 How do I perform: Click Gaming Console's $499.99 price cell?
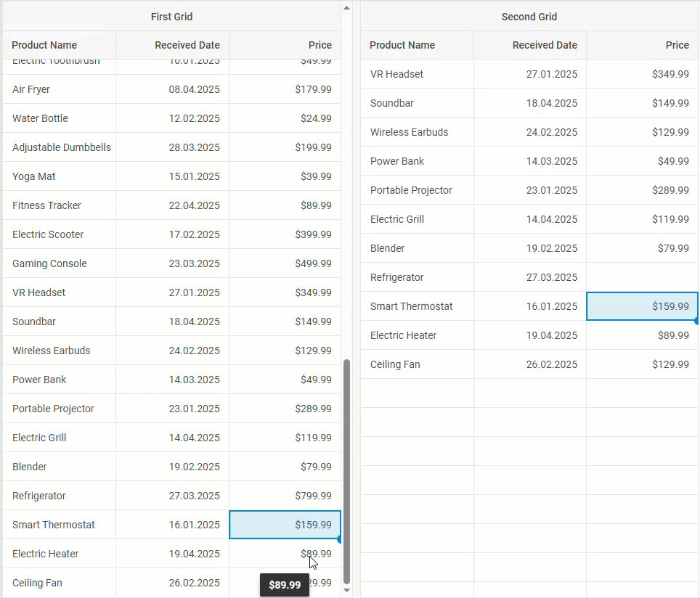pyautogui.click(x=313, y=263)
